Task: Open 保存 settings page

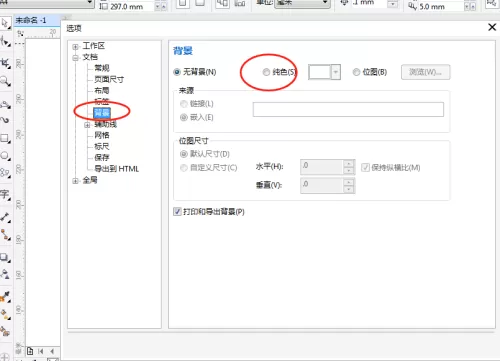Action: [102, 157]
